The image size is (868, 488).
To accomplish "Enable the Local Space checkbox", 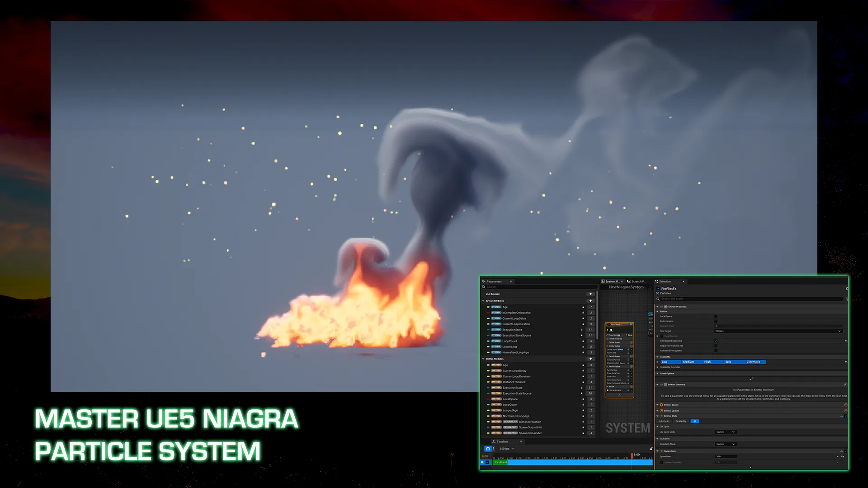I will click(716, 316).
